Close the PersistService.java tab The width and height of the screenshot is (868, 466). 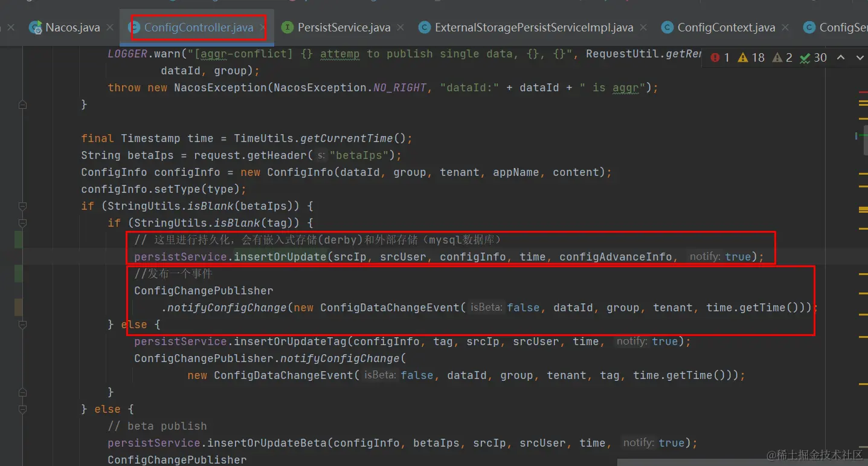click(402, 28)
